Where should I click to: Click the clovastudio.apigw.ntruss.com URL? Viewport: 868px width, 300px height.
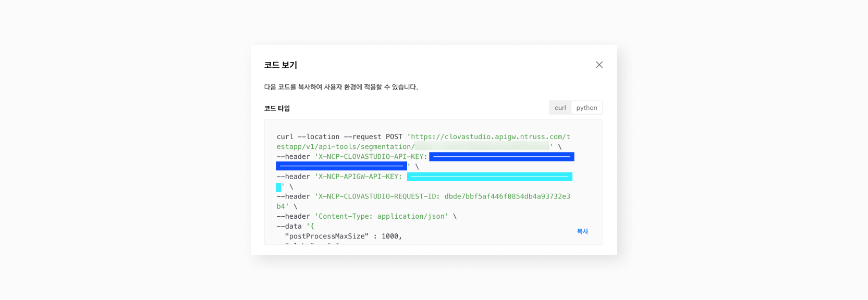tap(490, 137)
